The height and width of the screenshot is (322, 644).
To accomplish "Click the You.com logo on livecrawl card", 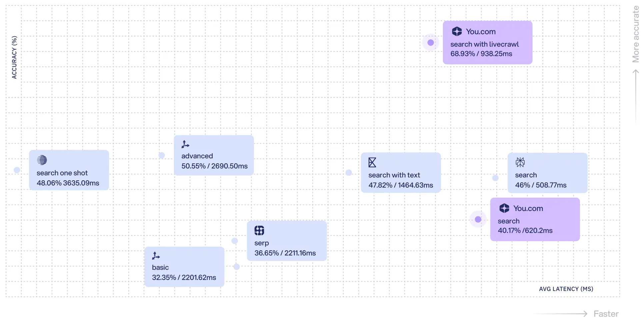I will (x=457, y=32).
